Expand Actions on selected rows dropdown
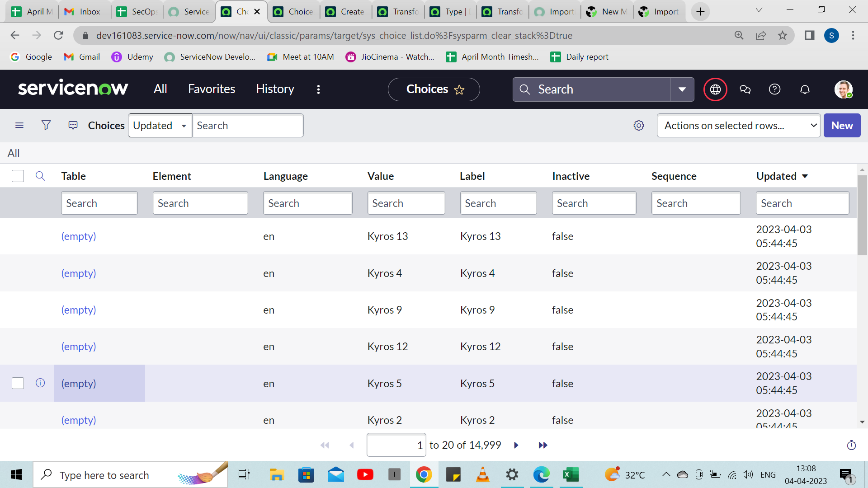Image resolution: width=868 pixels, height=488 pixels. [738, 126]
